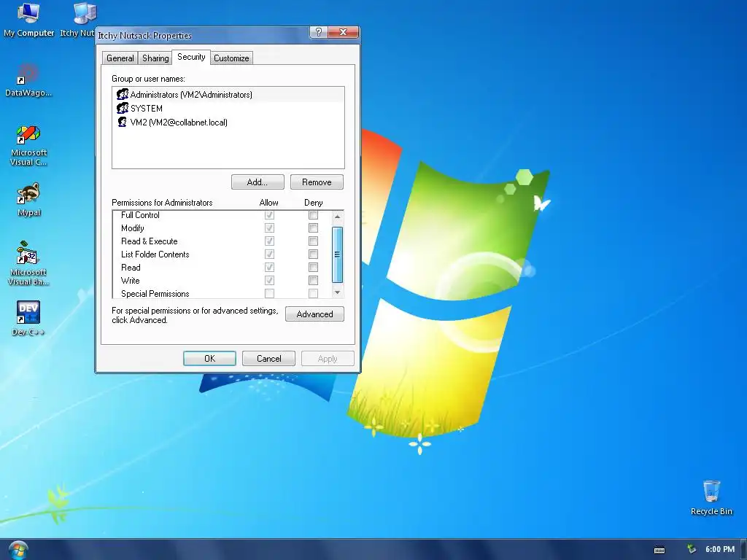Select the Microsoft Visual Basic shortcut
This screenshot has width=747, height=560.
click(28, 263)
